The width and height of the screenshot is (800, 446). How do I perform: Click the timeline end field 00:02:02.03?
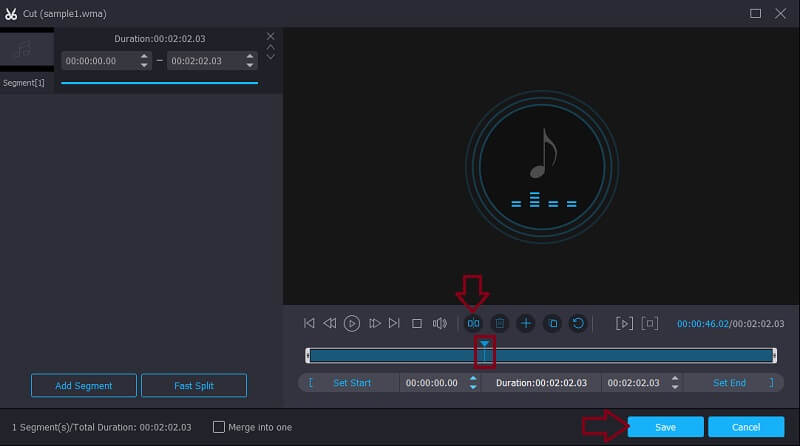634,383
